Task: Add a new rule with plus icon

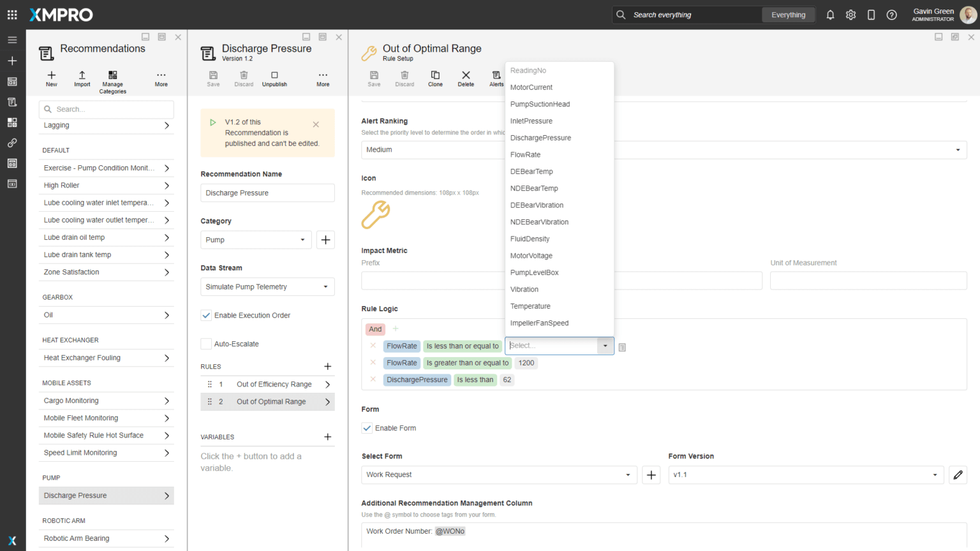Action: (327, 367)
